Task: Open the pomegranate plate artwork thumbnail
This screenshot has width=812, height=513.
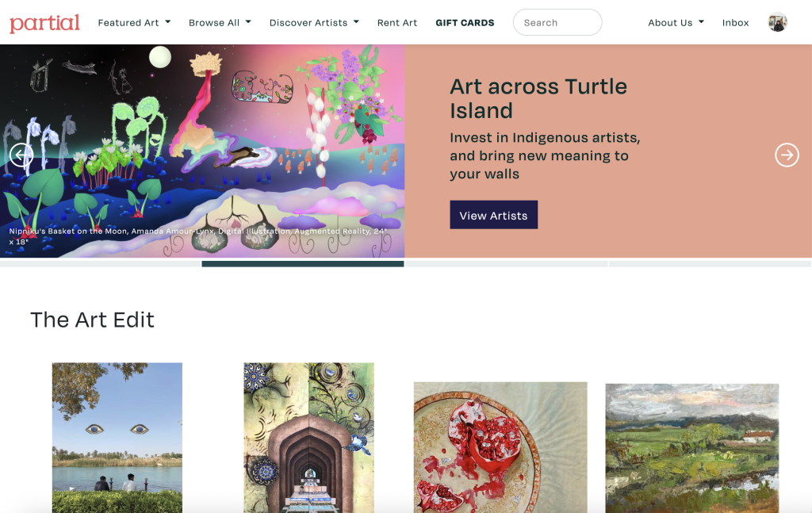Action: coord(500,447)
